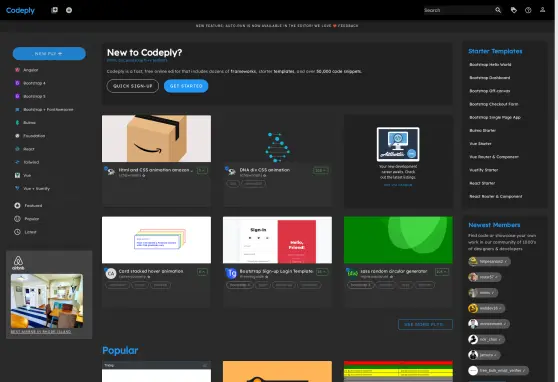558x382 pixels.
Task: Open Bootstrap Dashboard starter template
Action: pos(490,78)
